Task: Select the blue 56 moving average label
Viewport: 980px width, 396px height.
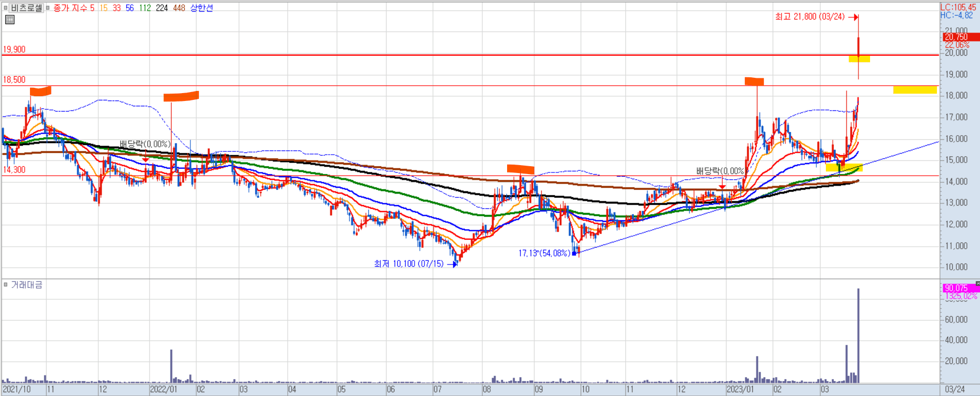Action: pyautogui.click(x=130, y=8)
